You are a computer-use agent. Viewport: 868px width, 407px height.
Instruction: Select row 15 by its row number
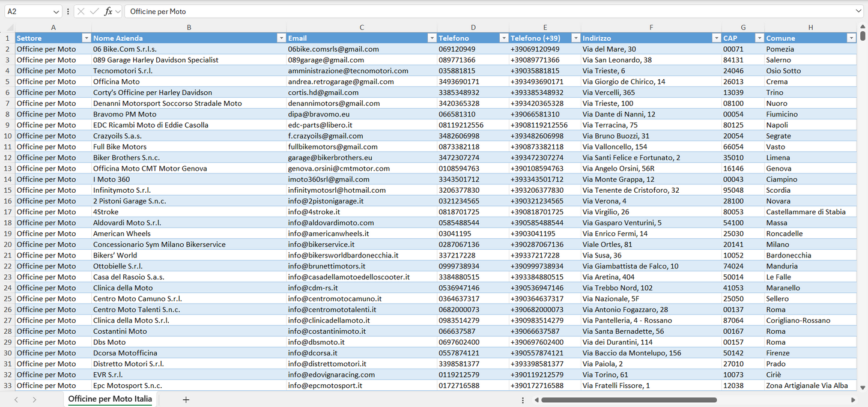(7, 190)
